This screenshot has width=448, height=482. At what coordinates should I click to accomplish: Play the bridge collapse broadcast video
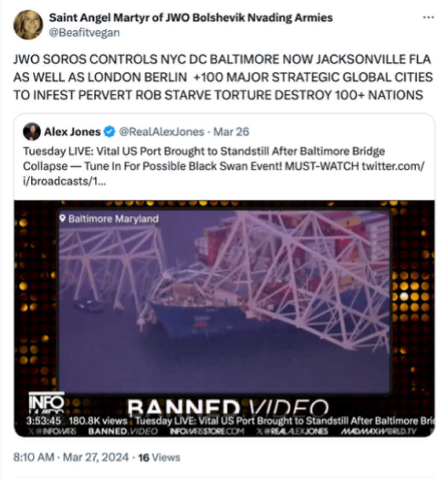225,301
